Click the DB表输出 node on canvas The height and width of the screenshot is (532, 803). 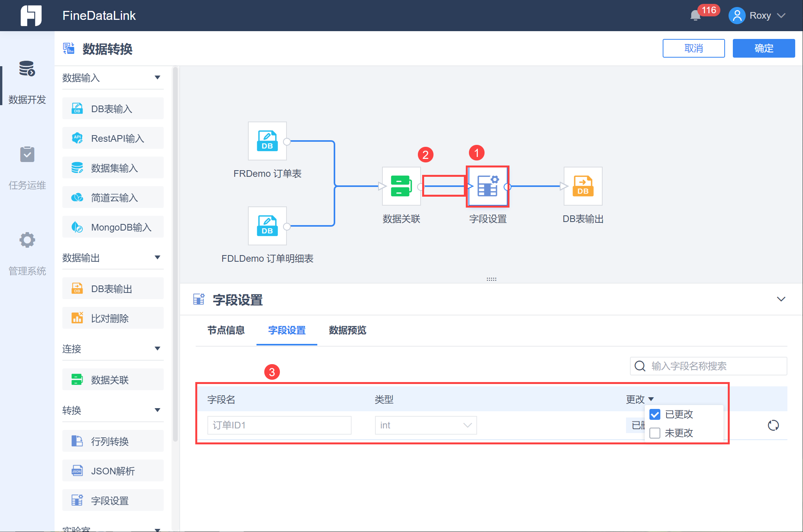point(583,186)
